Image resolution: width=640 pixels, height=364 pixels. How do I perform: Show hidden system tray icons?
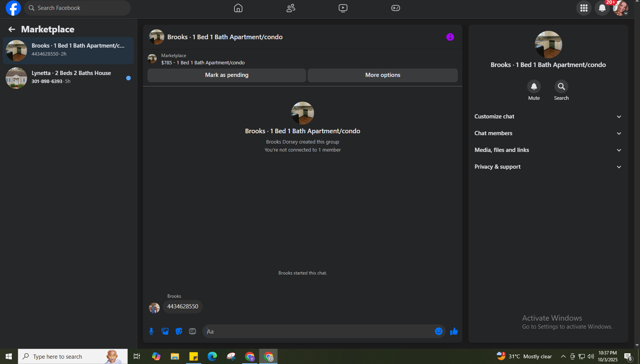[563, 356]
